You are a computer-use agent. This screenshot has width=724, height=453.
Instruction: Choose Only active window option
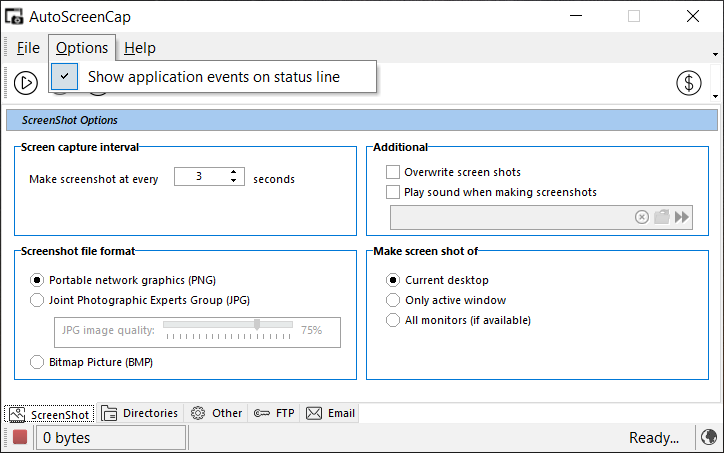pos(393,300)
